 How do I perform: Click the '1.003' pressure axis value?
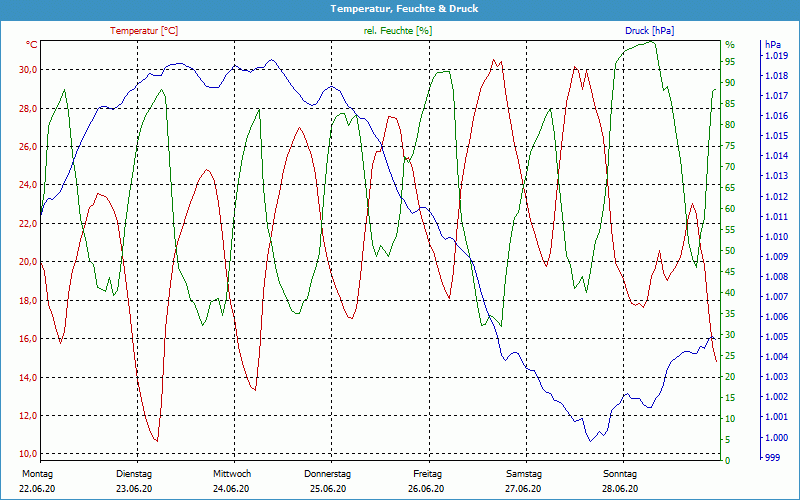[777, 377]
